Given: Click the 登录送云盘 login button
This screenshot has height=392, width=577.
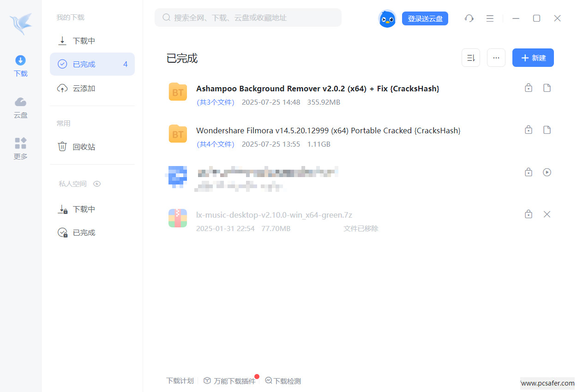Looking at the screenshot, I should pyautogui.click(x=425, y=18).
